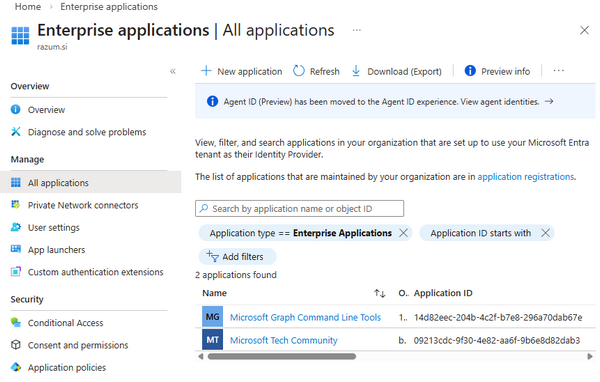Click the magnifier icon in search box
The width and height of the screenshot is (600, 382).
click(x=204, y=208)
